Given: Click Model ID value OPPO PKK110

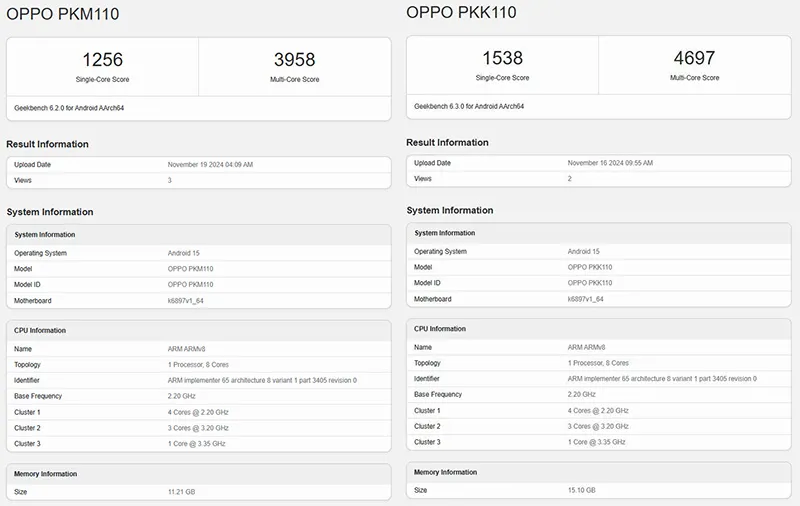Looking at the screenshot, I should pos(590,284).
